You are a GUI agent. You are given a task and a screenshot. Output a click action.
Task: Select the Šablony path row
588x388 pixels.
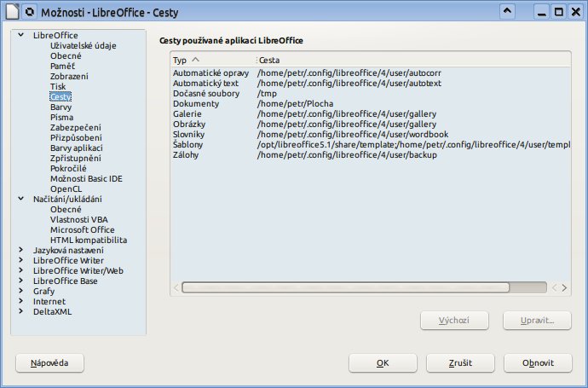tap(371, 144)
